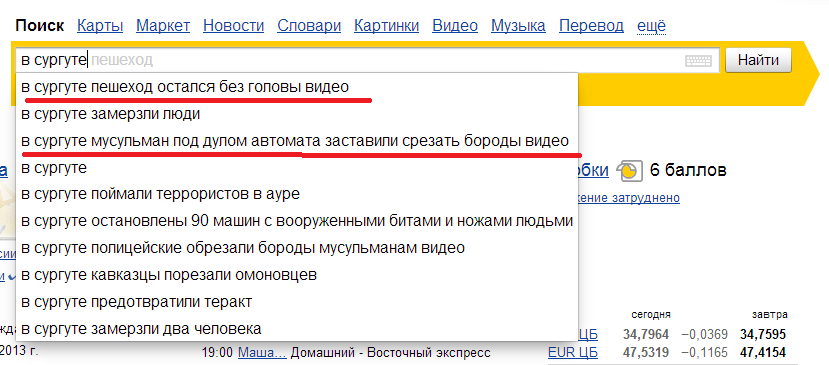Screen dimensions: 829x365
Task: Click the tomorrow rate 34,7595
Action: tap(762, 335)
